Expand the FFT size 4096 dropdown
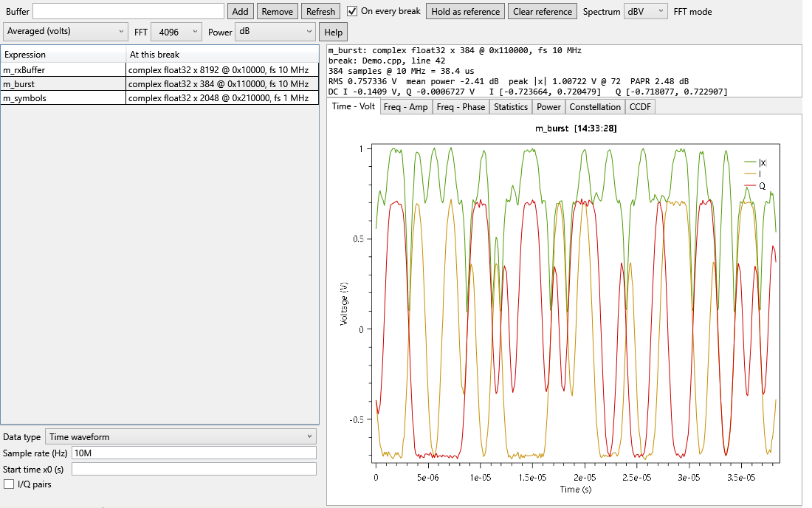This screenshot has width=812, height=508. [x=176, y=32]
